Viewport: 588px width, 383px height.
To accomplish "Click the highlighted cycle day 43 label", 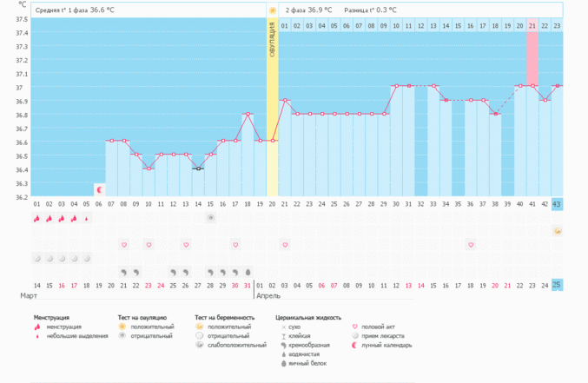I will tap(557, 204).
